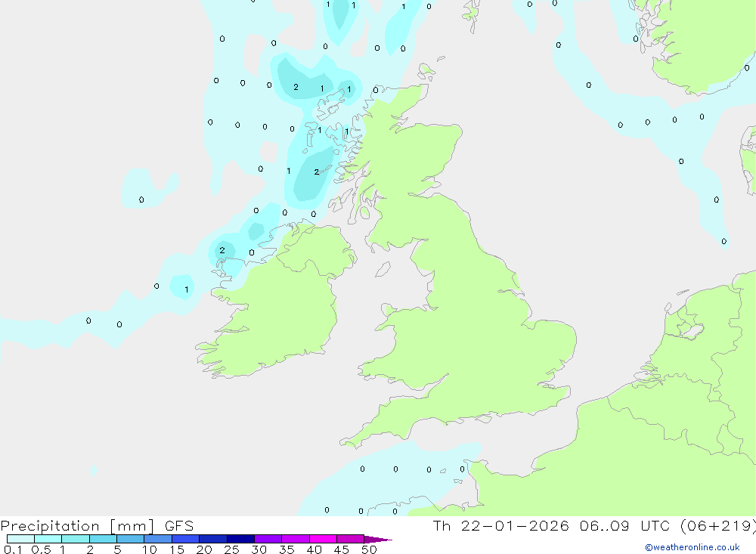Click the Isle of Wight outline
756x554 pixels.
[x=482, y=419]
